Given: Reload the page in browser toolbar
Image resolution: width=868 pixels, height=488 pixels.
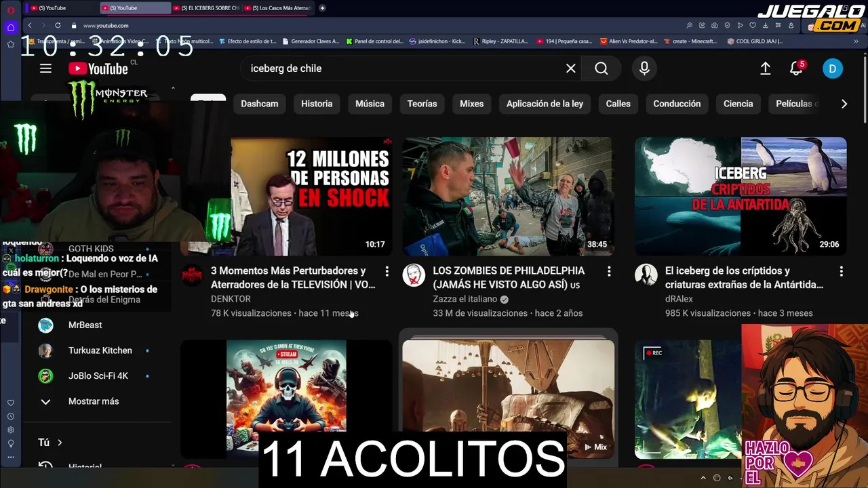Looking at the screenshot, I should tap(58, 25).
